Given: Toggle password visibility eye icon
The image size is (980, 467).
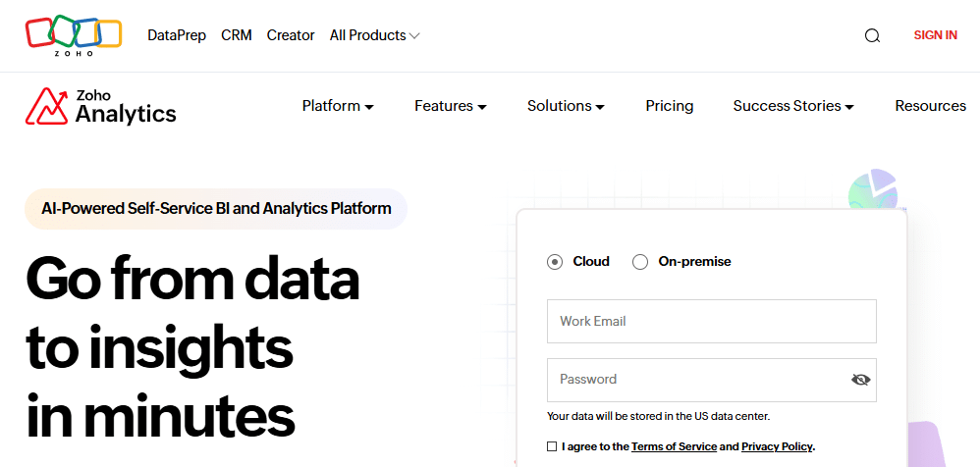Looking at the screenshot, I should pos(860,380).
